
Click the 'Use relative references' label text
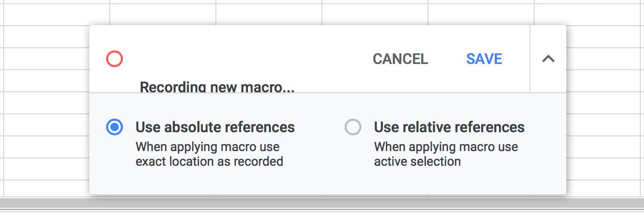pos(449,127)
